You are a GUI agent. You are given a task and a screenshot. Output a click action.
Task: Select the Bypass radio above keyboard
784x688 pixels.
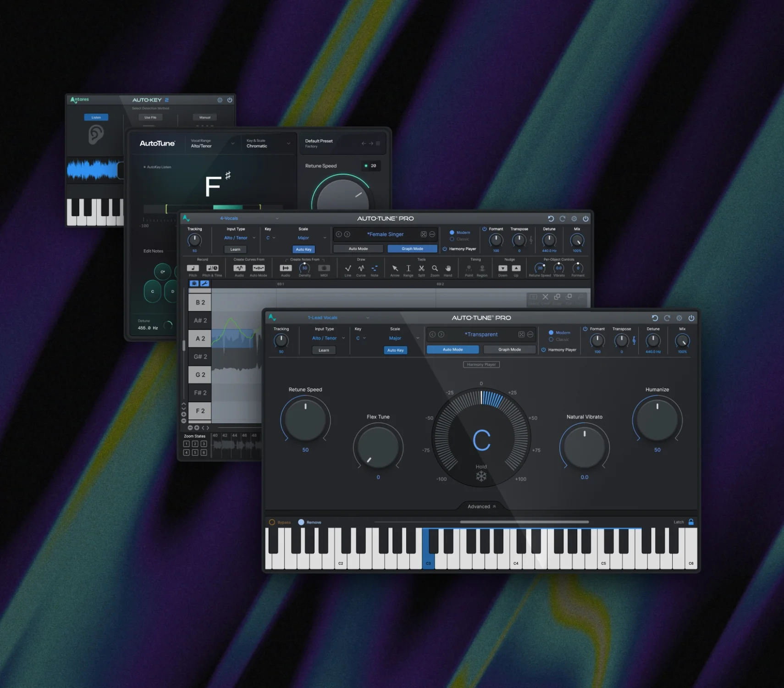point(272,522)
